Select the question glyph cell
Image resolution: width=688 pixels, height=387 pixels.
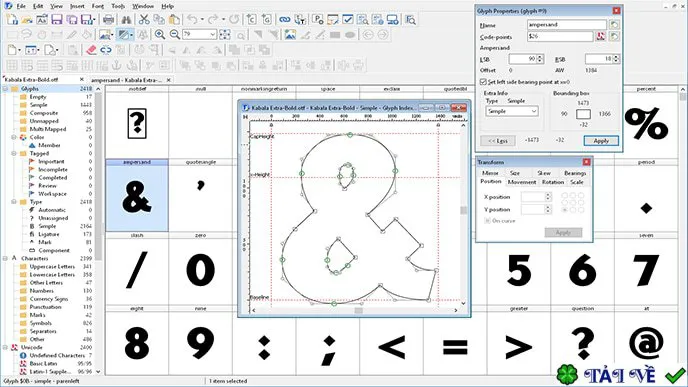583,340
